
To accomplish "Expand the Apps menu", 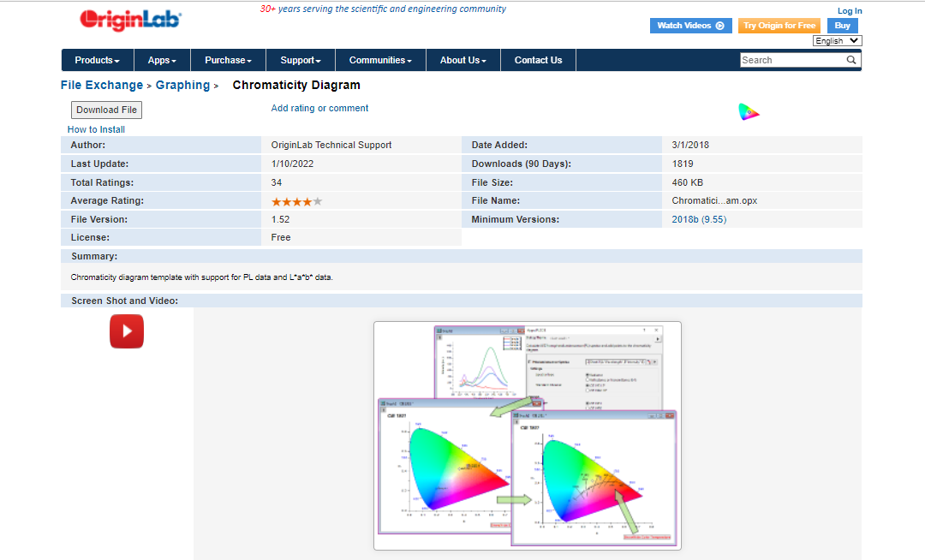I will pyautogui.click(x=162, y=60).
